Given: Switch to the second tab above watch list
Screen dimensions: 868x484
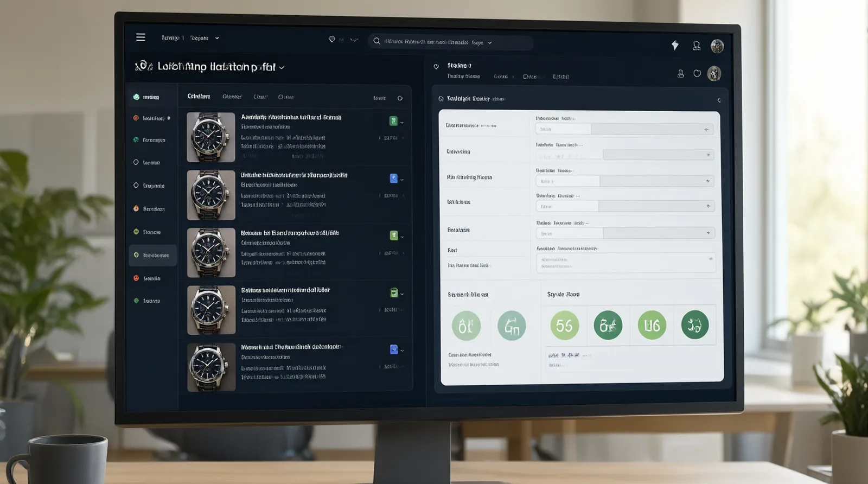Looking at the screenshot, I should pyautogui.click(x=232, y=97).
